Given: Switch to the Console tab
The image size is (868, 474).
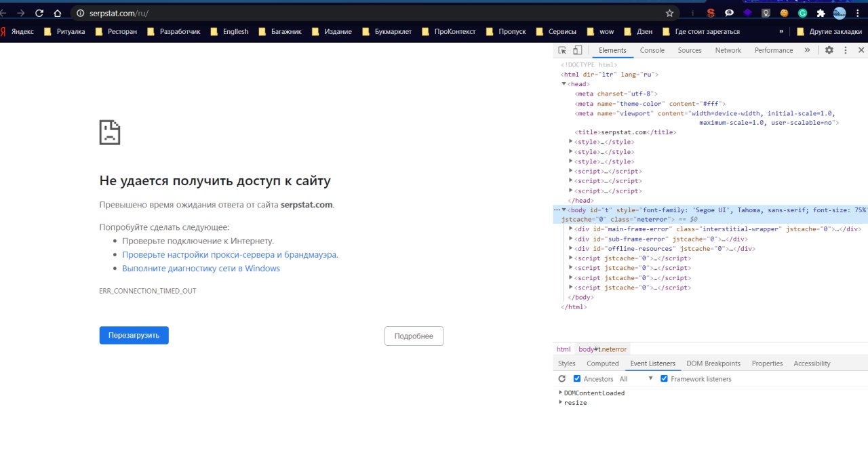Looking at the screenshot, I should click(x=652, y=50).
